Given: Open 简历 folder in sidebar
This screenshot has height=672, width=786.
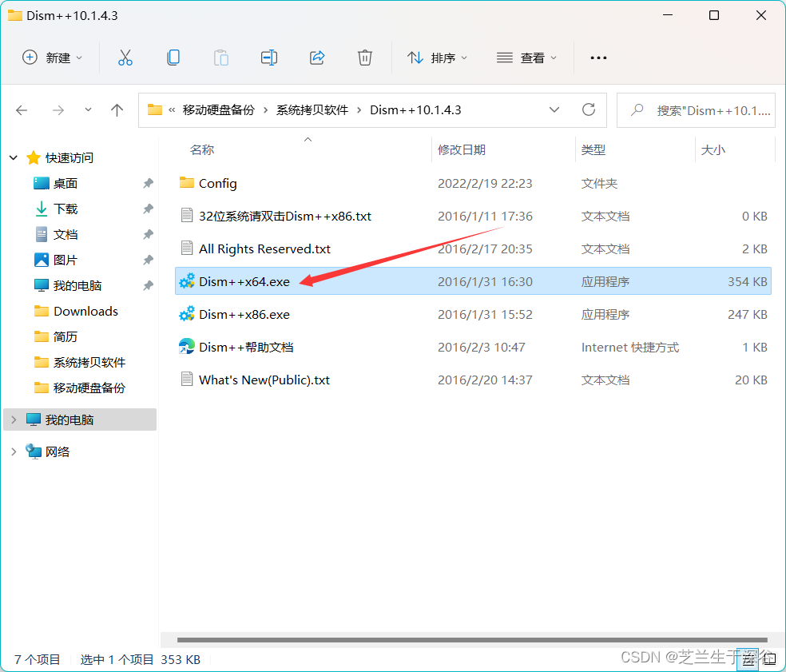Looking at the screenshot, I should click(x=65, y=337).
